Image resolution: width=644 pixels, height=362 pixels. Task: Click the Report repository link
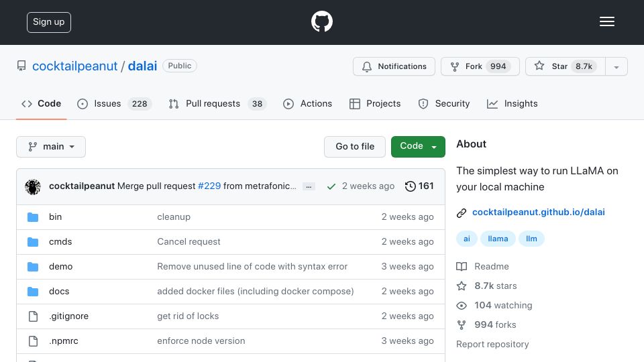tap(492, 345)
